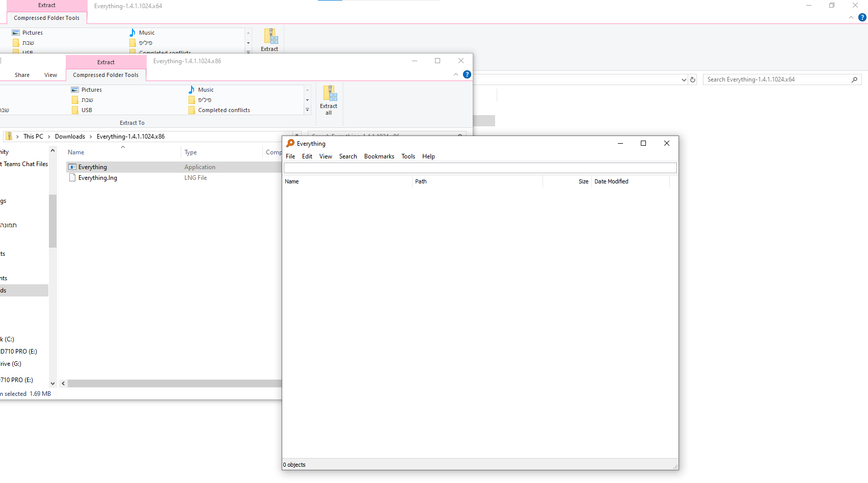
Task: Open the File menu in Everything
Action: click(290, 156)
